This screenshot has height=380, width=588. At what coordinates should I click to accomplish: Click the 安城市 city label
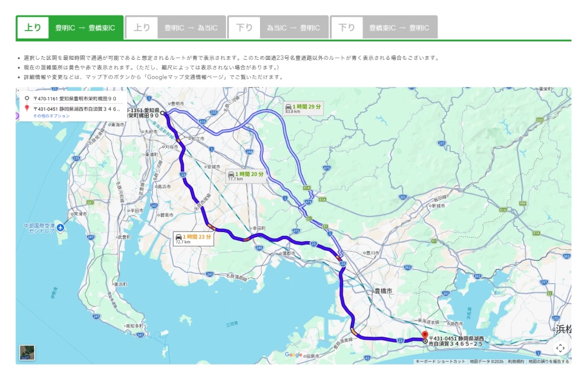(214, 166)
